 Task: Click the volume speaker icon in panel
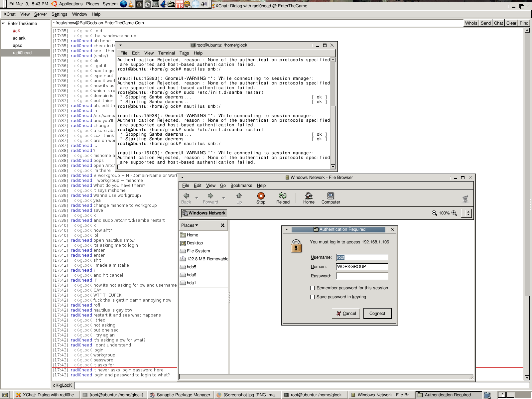pos(203,4)
